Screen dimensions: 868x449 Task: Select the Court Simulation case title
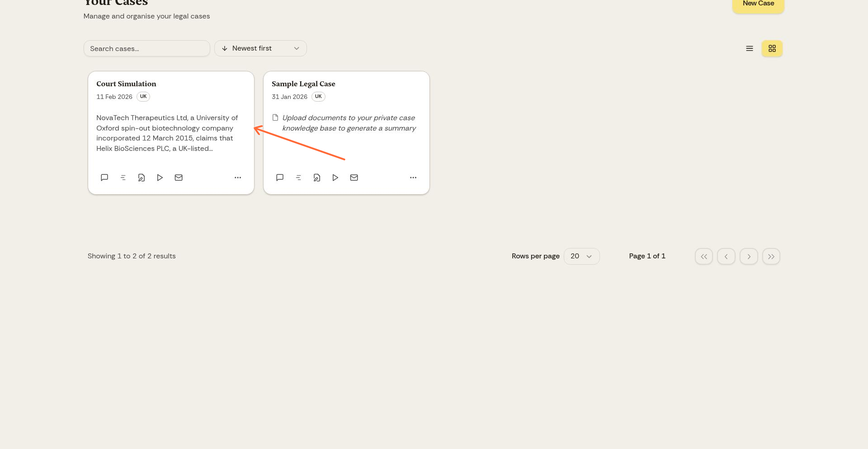click(126, 84)
